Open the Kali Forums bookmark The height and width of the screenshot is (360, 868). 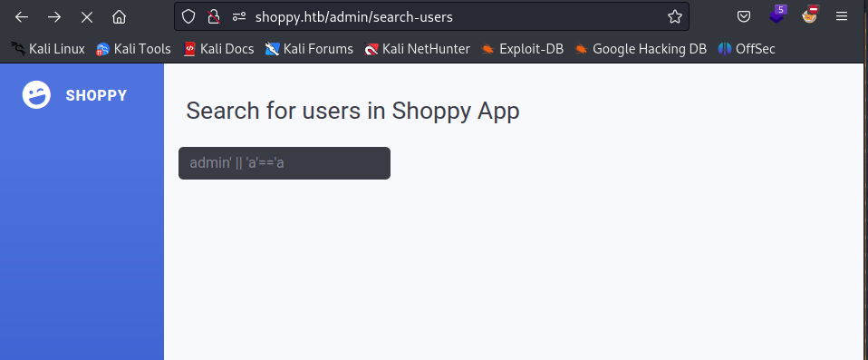pos(309,49)
